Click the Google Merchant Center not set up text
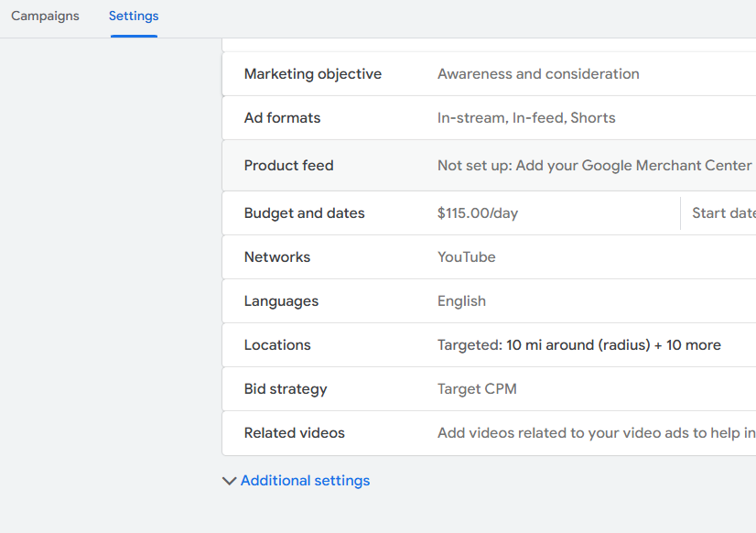Image resolution: width=756 pixels, height=533 pixels. coord(595,166)
